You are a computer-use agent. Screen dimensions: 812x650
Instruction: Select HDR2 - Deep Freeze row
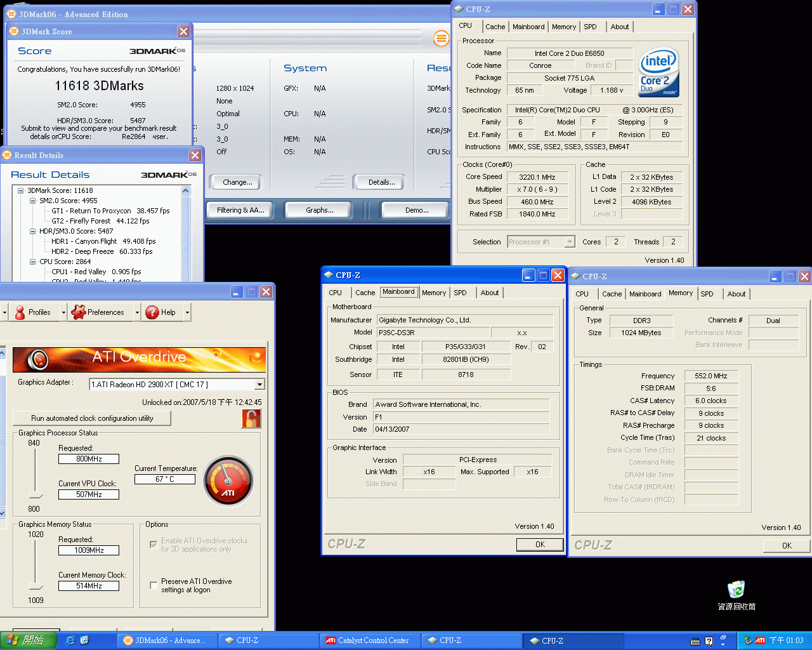101,251
